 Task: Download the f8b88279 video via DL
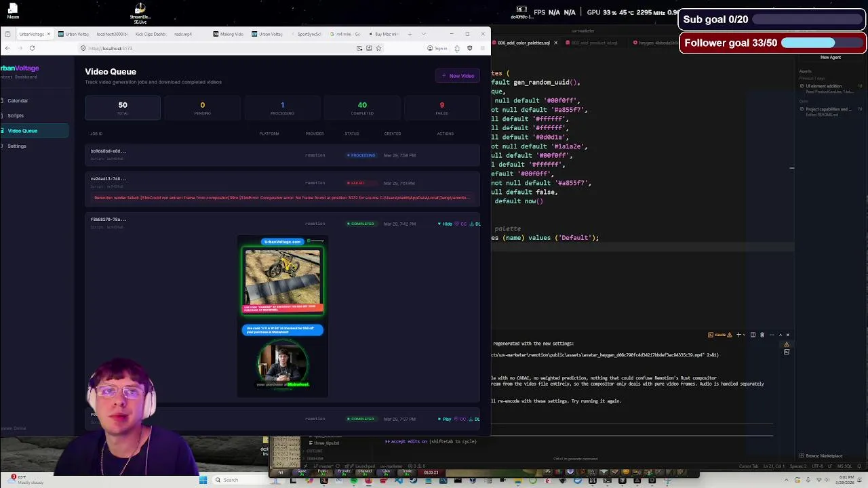tap(477, 224)
